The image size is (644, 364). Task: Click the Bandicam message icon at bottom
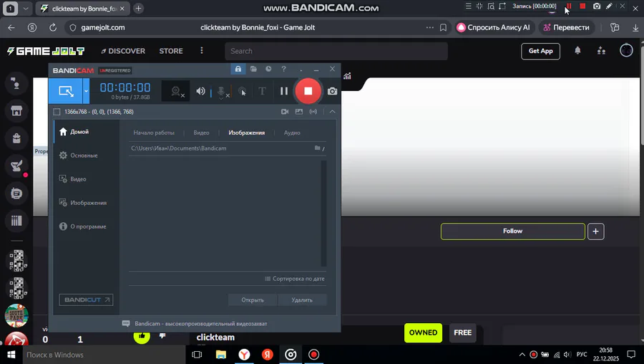coord(126,324)
